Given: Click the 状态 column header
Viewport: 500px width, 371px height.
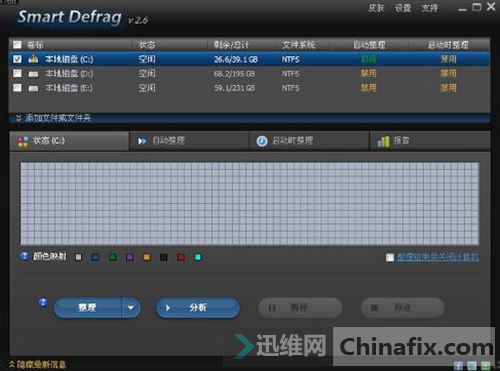Looking at the screenshot, I should 147,45.
